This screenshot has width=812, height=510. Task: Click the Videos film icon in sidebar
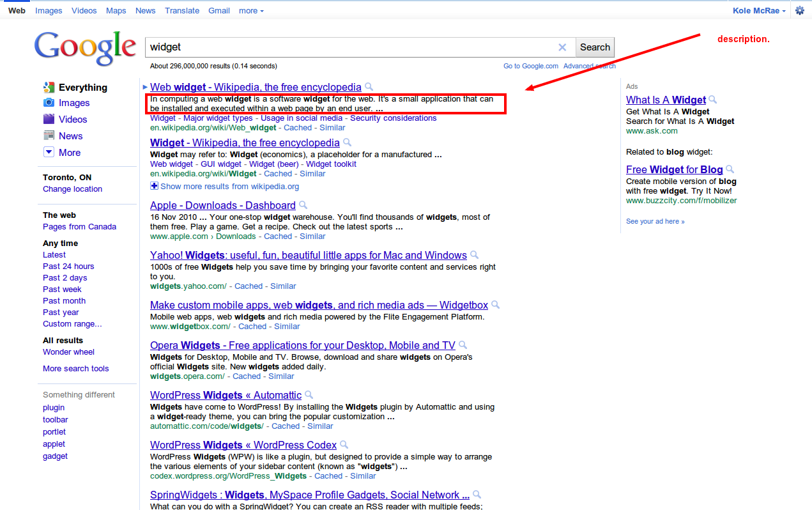tap(49, 119)
